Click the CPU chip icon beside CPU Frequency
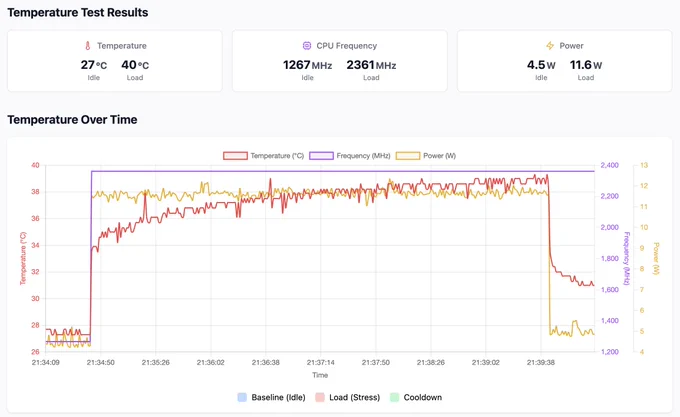This screenshot has height=417, width=680. (x=307, y=46)
